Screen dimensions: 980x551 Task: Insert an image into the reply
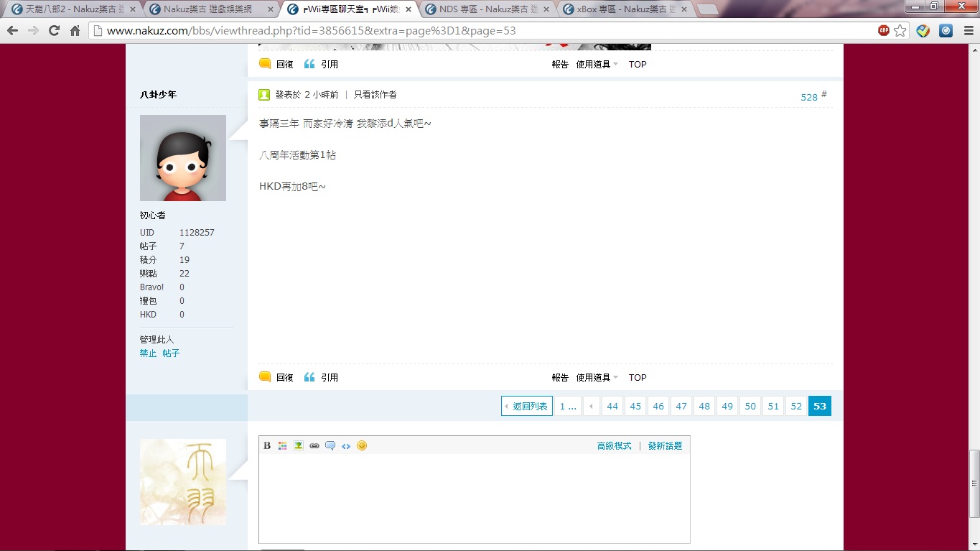coord(299,445)
